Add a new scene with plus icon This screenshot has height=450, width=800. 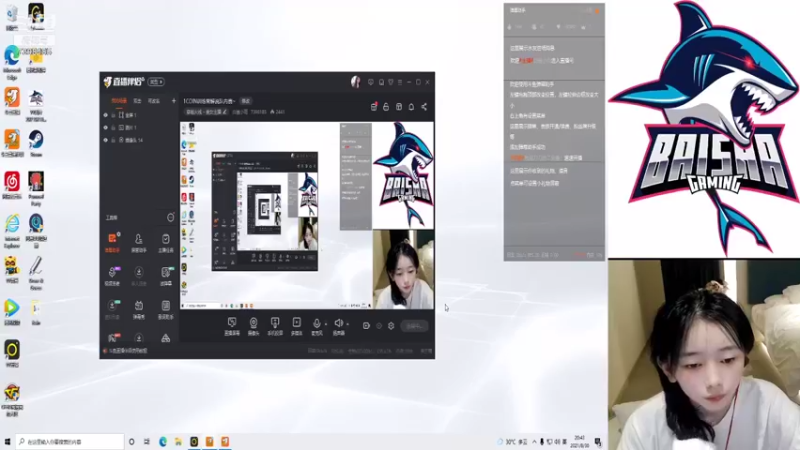click(173, 101)
